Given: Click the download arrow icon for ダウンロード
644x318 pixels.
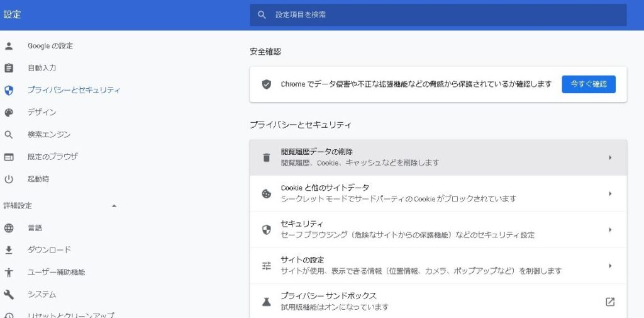Looking at the screenshot, I should (x=9, y=250).
